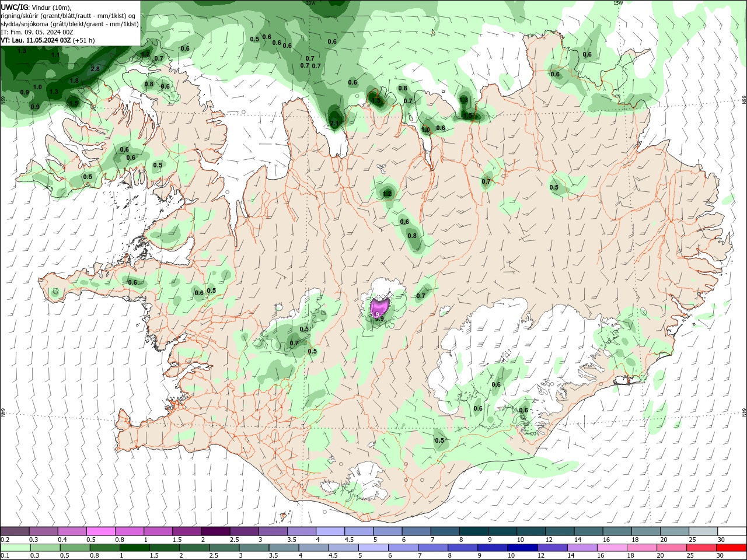Viewport: 747px width, 560px height.
Task: Click the 'VT: Lau. 11.05.2024 03Z (+51 h)' line
Action: click(48, 40)
